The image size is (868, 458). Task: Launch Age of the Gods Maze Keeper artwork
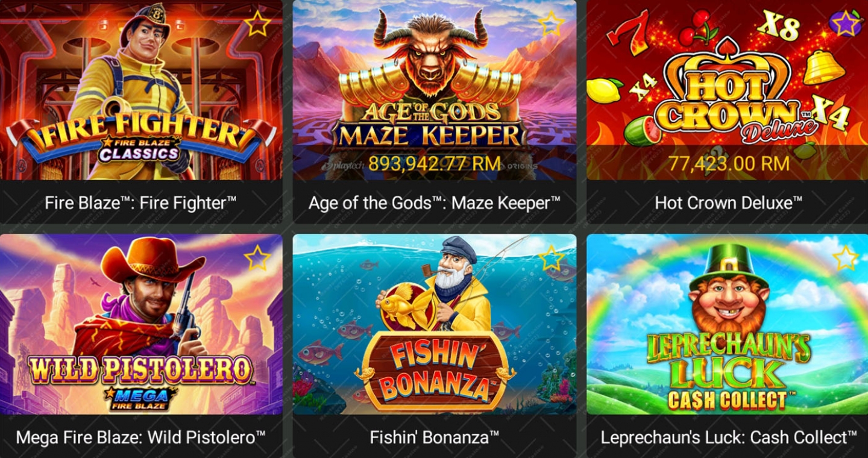(x=434, y=90)
